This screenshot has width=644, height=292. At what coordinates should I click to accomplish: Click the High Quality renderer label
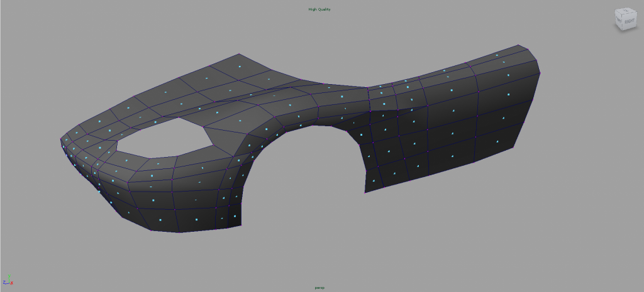(319, 9)
